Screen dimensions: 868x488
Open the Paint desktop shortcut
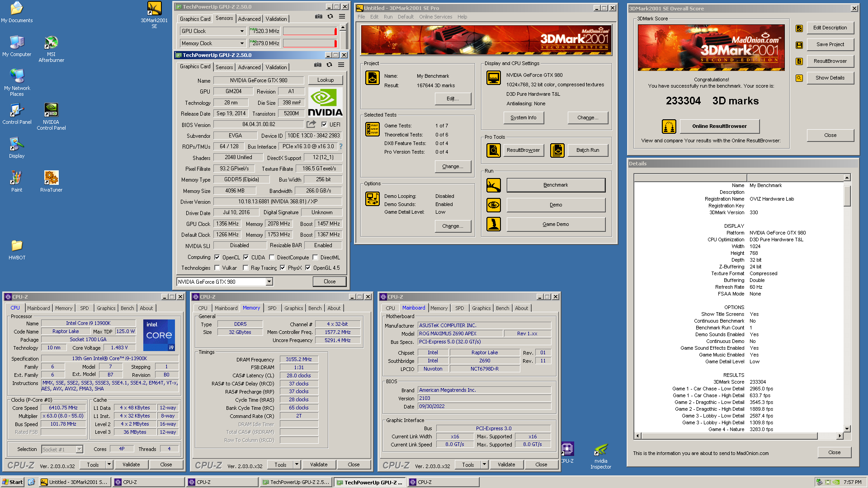point(17,182)
